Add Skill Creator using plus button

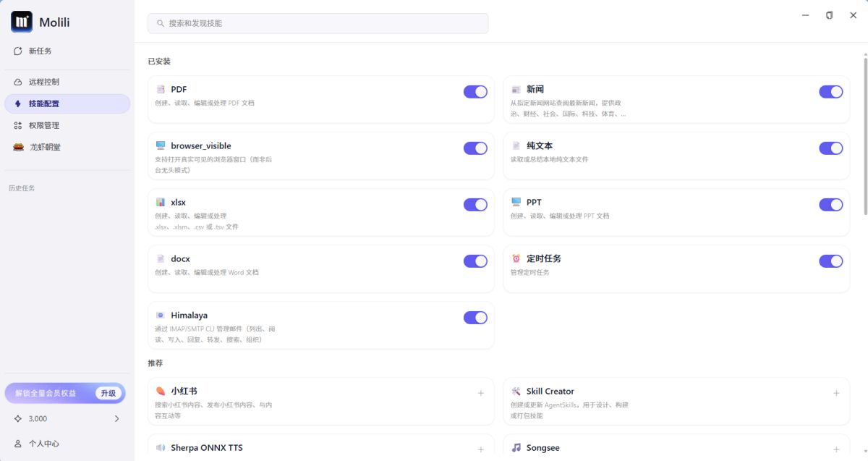836,394
